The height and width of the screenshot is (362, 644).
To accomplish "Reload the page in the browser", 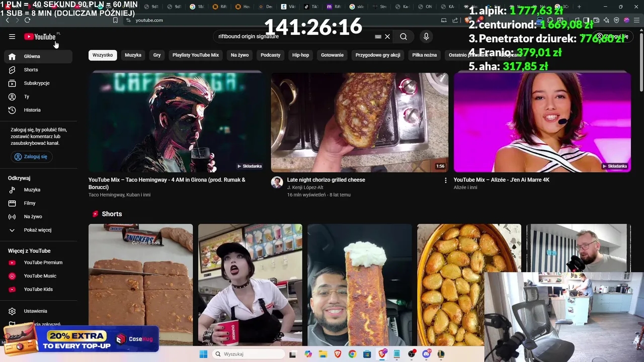I will [27, 20].
